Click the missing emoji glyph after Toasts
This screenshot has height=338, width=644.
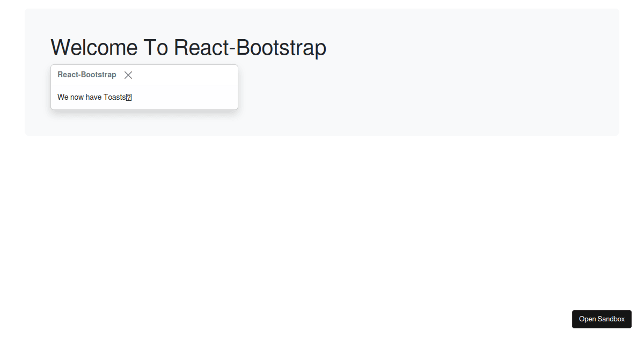click(129, 98)
